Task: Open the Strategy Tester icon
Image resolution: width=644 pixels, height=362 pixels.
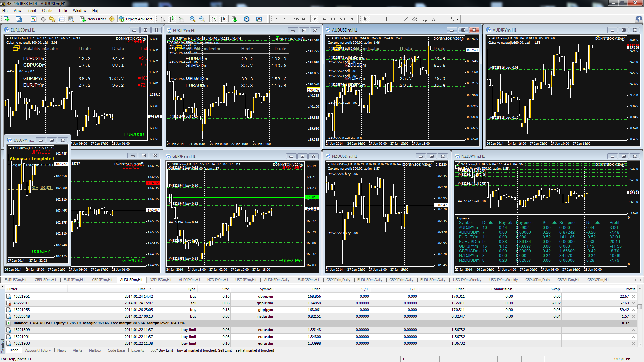Action: point(71,19)
